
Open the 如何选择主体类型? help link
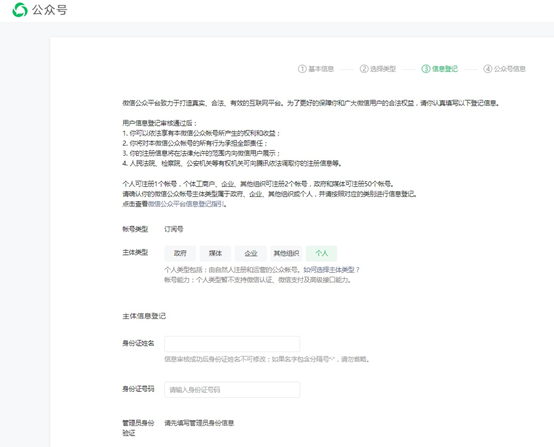331,270
